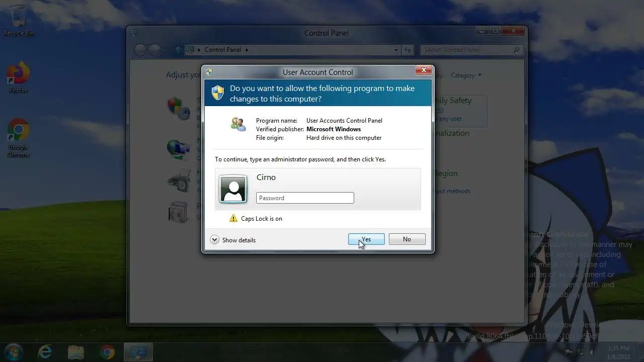Click the Control Panel refresh button
644x362 pixels.
(x=408, y=50)
